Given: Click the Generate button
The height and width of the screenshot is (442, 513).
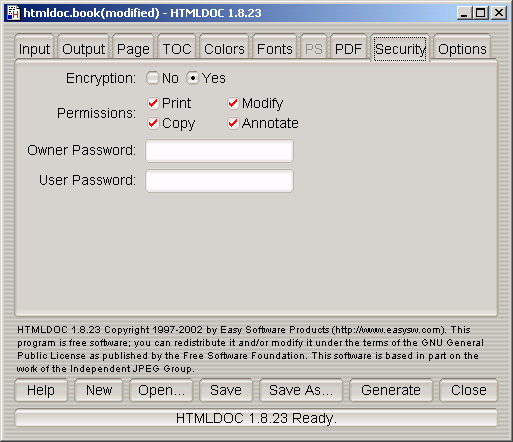Looking at the screenshot, I should coord(391,390).
